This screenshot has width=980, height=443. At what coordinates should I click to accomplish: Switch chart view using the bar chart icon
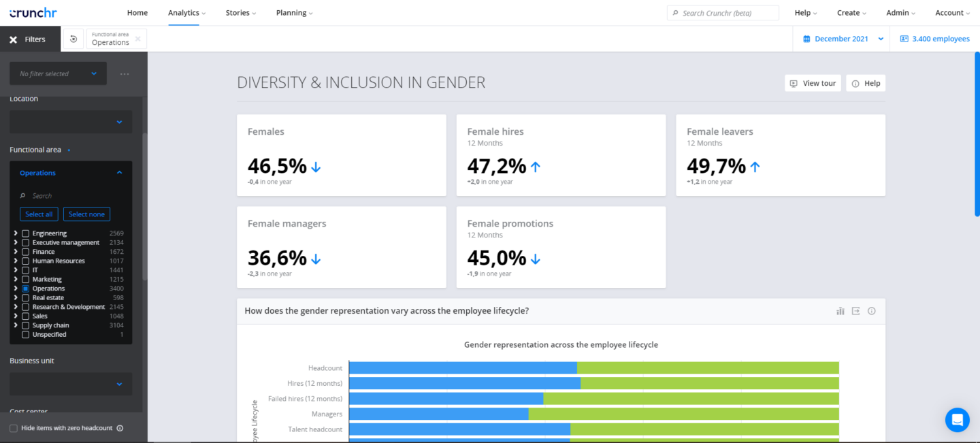click(840, 311)
